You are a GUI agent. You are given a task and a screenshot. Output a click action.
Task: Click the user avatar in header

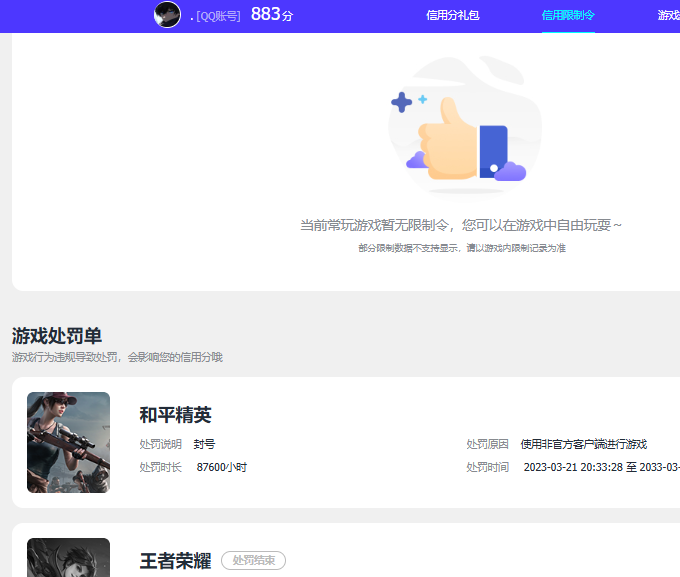click(167, 15)
